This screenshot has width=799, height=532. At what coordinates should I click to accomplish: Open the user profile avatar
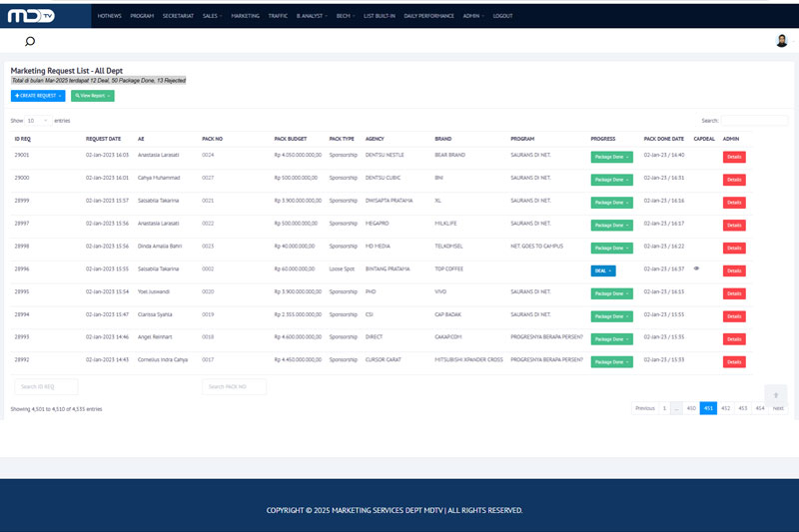point(781,41)
